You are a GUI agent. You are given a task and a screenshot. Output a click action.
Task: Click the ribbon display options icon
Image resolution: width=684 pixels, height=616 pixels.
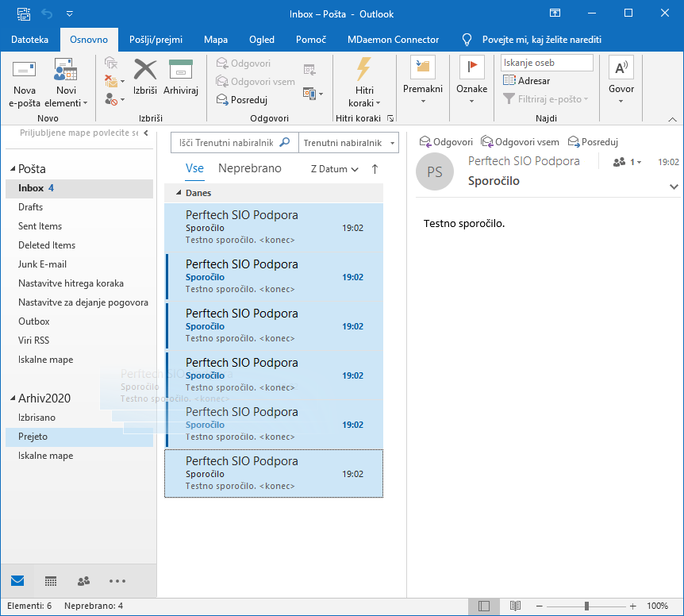(555, 13)
